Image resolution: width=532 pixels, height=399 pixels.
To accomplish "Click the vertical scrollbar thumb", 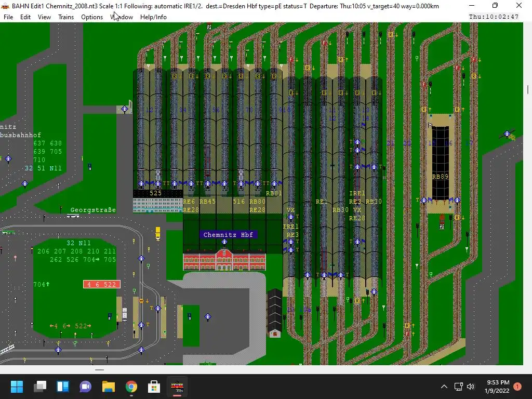I will coord(528,89).
